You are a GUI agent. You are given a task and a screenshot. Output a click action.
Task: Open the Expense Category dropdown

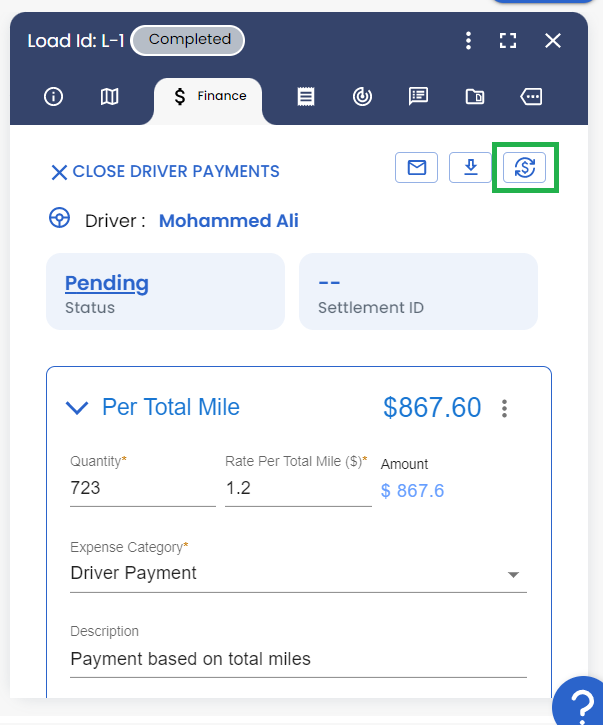click(x=298, y=573)
